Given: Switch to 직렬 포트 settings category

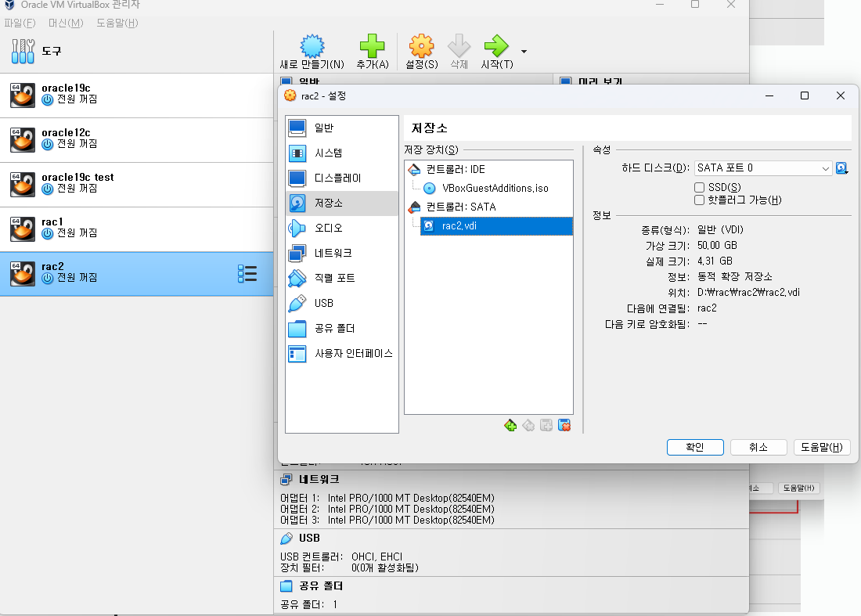Looking at the screenshot, I should 341,279.
